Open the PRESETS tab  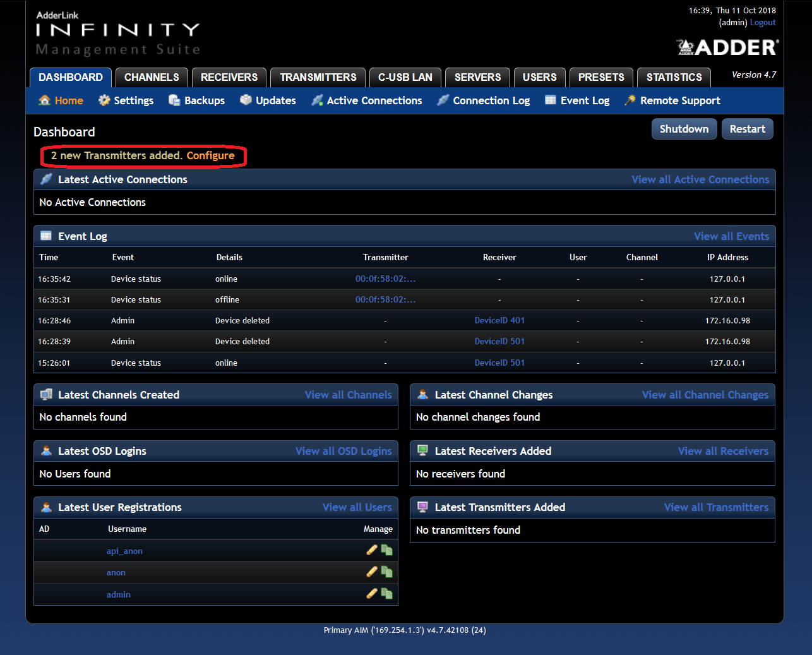tap(601, 77)
